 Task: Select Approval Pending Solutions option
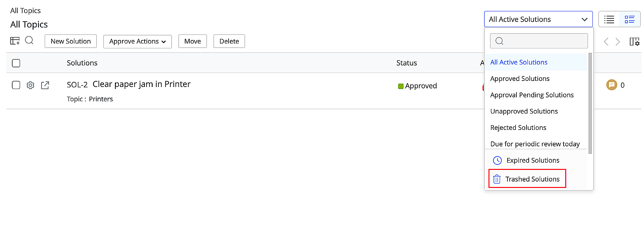(x=532, y=95)
